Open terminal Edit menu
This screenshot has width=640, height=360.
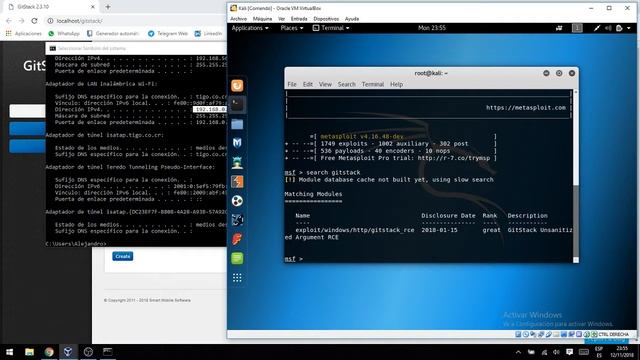click(x=308, y=84)
